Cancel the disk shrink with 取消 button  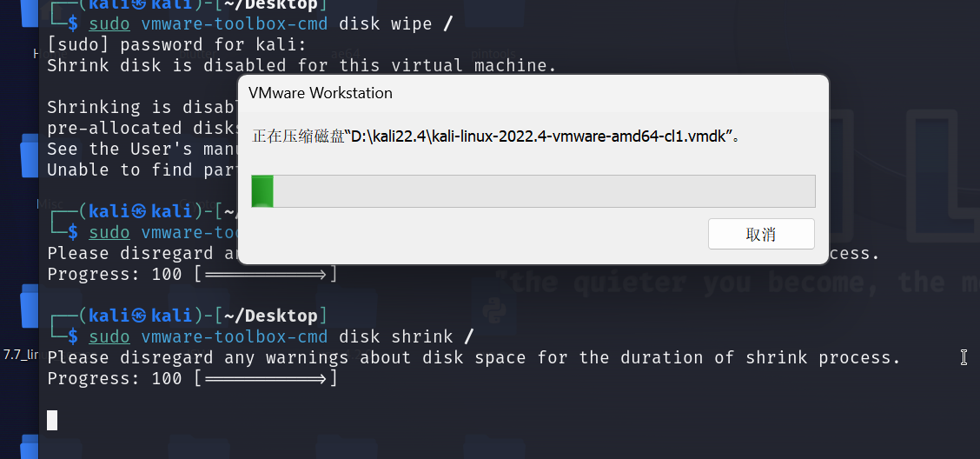pos(761,234)
